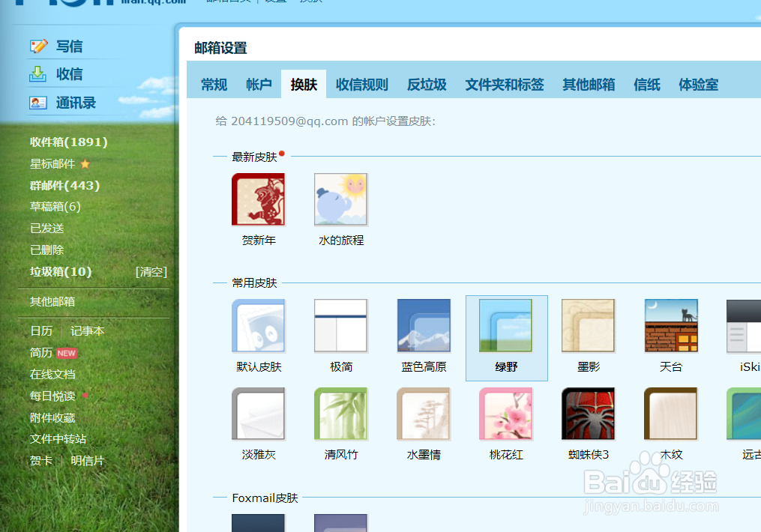The image size is (761, 532).
Task: Open the 已删除 deleted folder
Action: 46,250
